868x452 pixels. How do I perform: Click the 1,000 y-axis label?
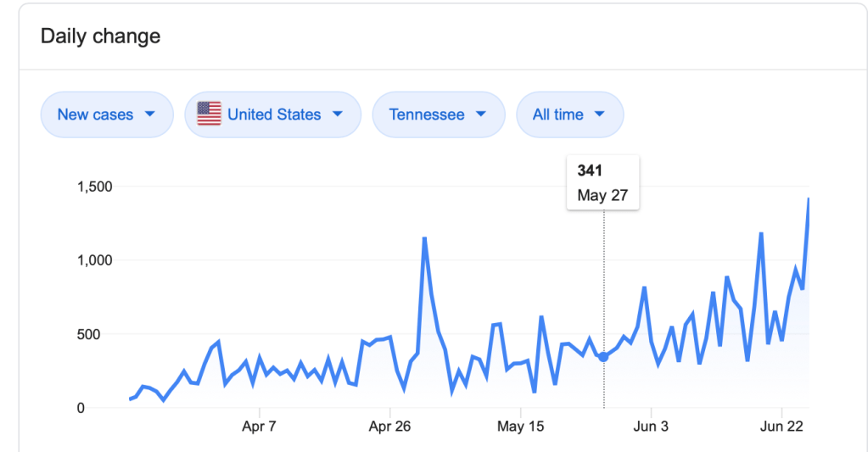(x=93, y=260)
